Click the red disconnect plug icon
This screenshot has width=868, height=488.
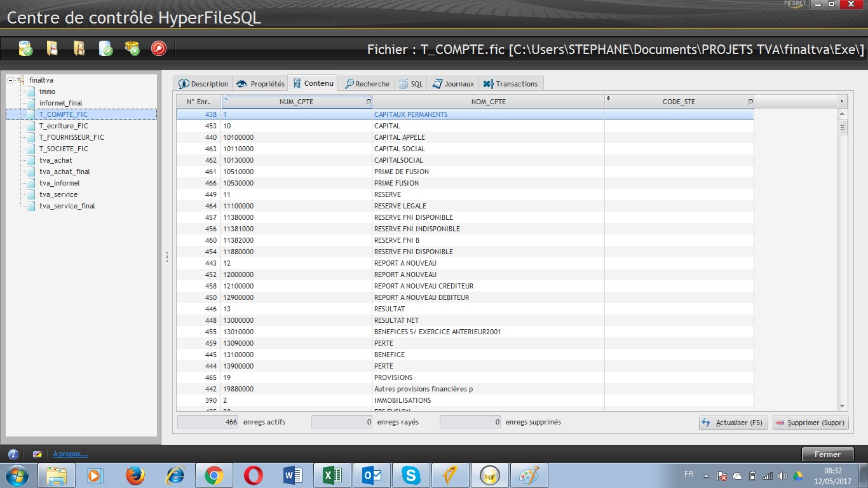159,48
